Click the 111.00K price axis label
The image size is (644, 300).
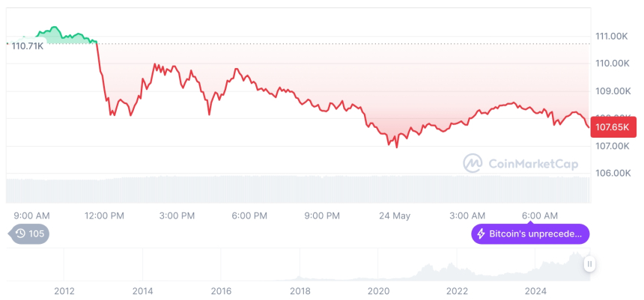tap(611, 36)
